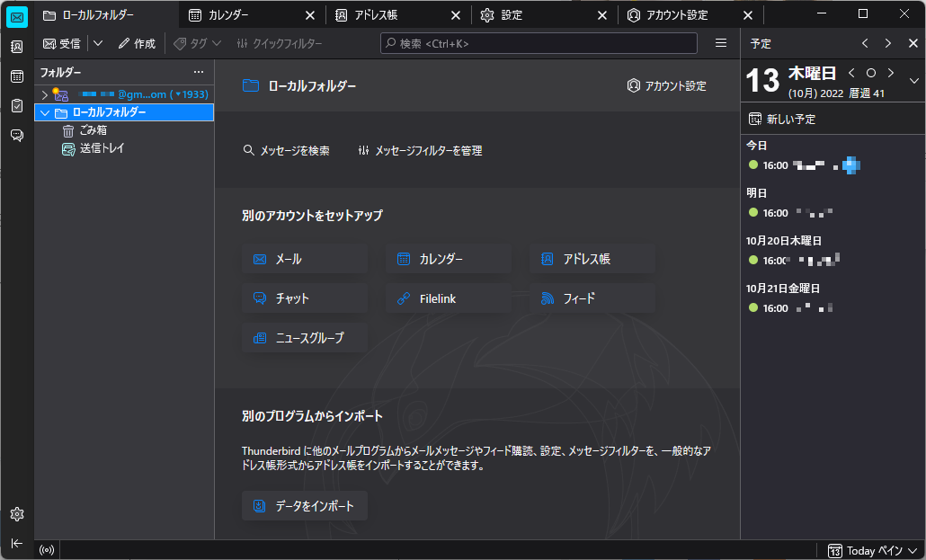Toggle the Today ペイン from the status bar
Viewport: 926px width, 560px height.
point(869,549)
